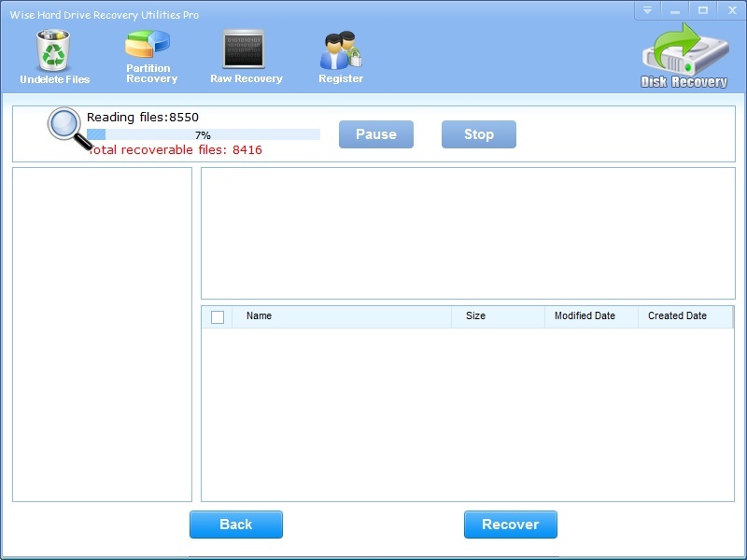The width and height of the screenshot is (747, 560).
Task: Click the Disk Recovery logo
Action: coord(684,56)
